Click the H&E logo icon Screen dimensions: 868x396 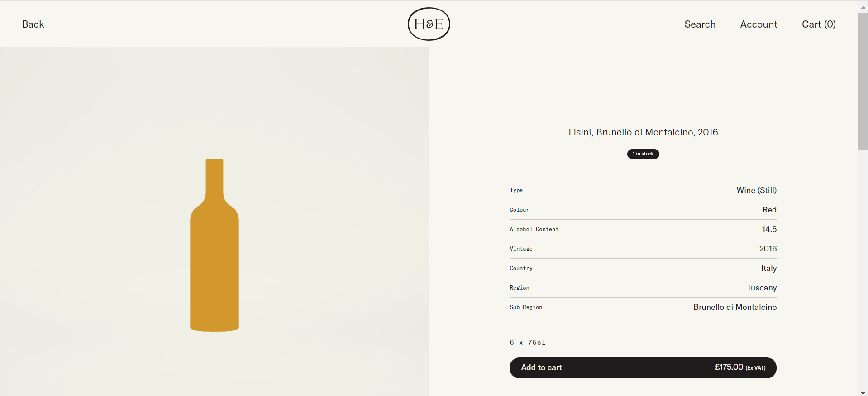429,24
